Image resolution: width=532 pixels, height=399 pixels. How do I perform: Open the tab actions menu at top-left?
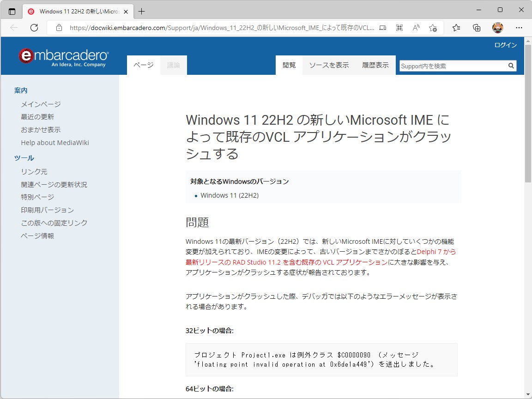(12, 11)
